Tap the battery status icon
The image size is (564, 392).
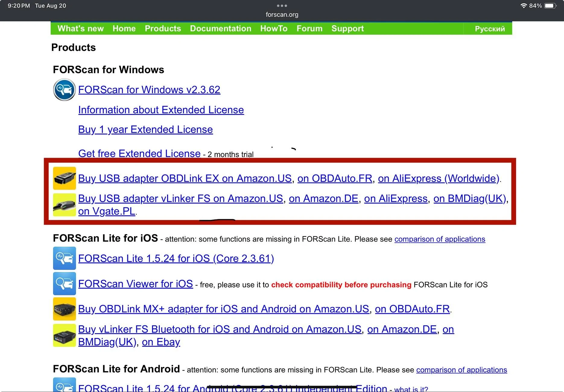pyautogui.click(x=550, y=6)
